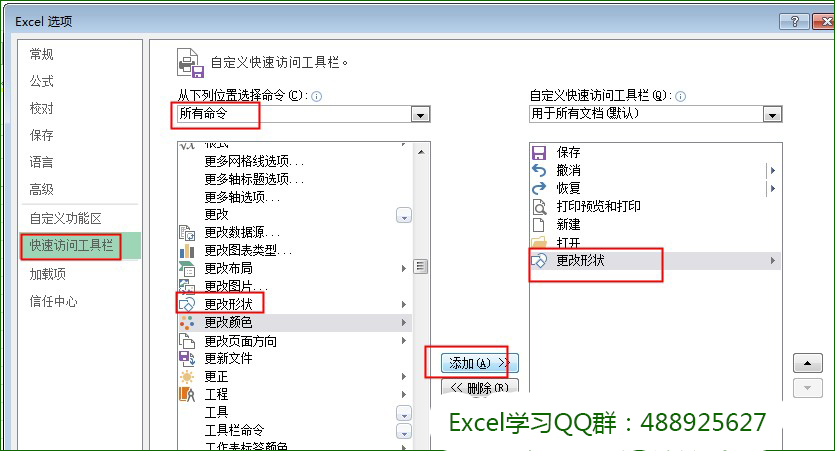The image size is (835, 451).
Task: Open the 高级 options category
Action: (x=42, y=190)
